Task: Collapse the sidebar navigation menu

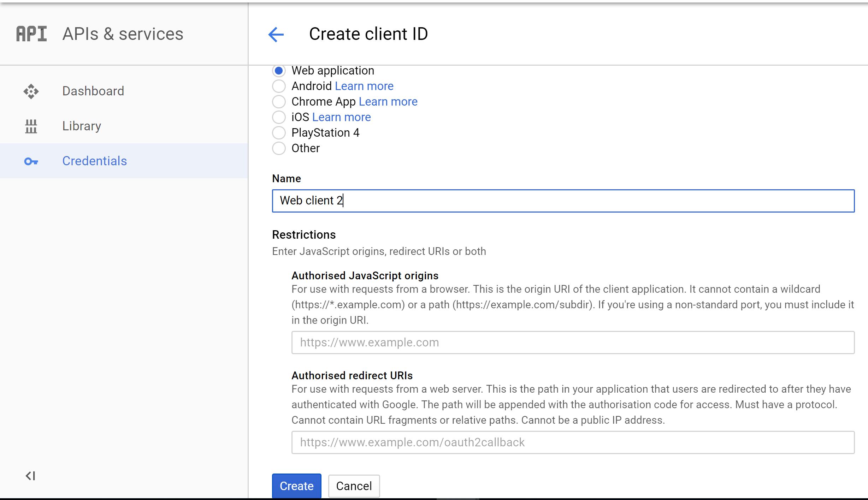Action: pos(30,476)
